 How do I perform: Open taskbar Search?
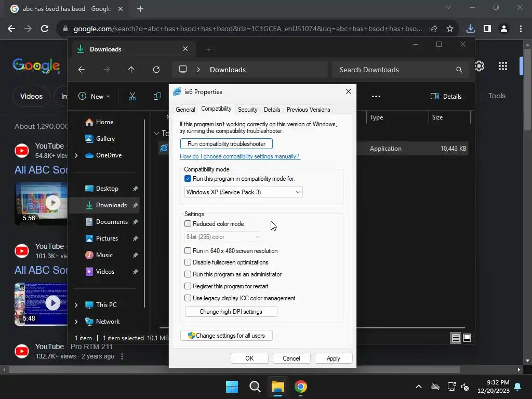[255, 387]
